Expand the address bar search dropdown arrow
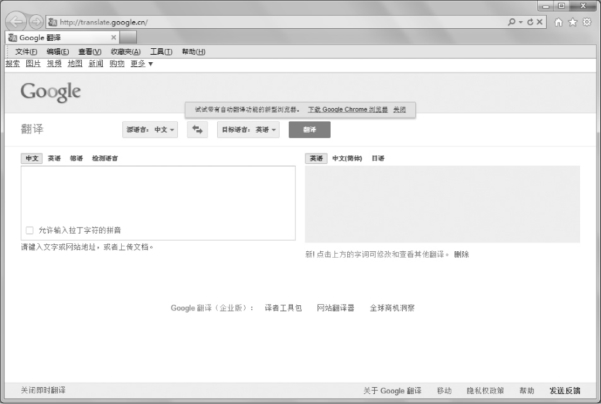The image size is (601, 404). click(x=521, y=22)
